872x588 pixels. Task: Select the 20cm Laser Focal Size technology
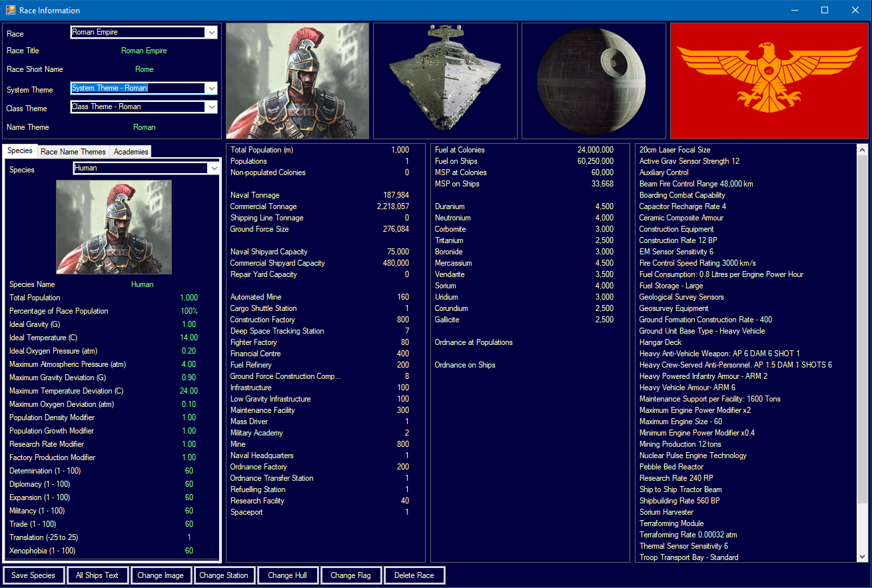[x=675, y=150]
